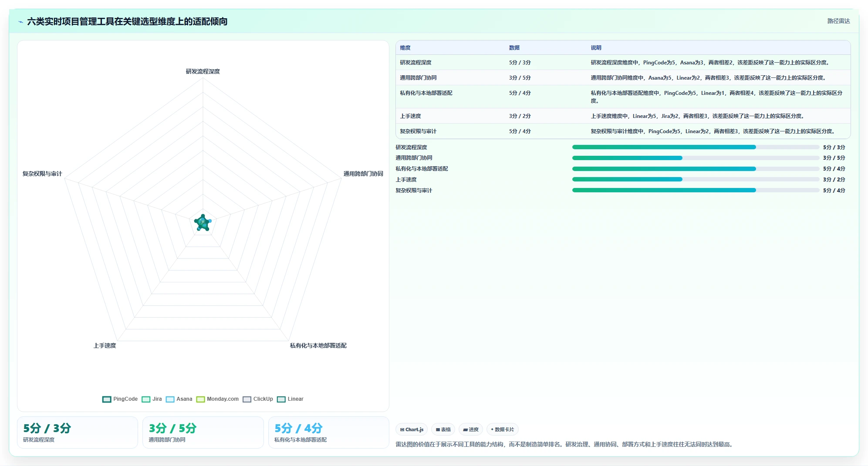The height and width of the screenshot is (466, 868).
Task: Click the 研发流程深度 progress bar
Action: [x=696, y=147]
